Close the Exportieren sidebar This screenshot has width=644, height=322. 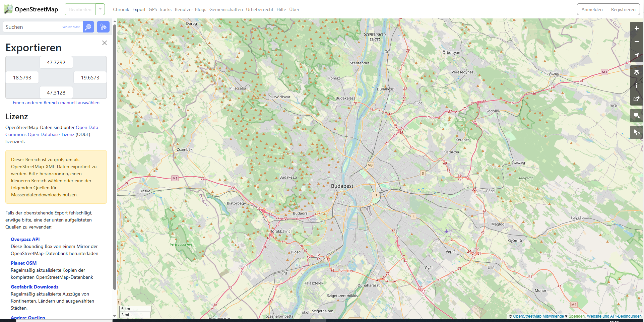105,43
